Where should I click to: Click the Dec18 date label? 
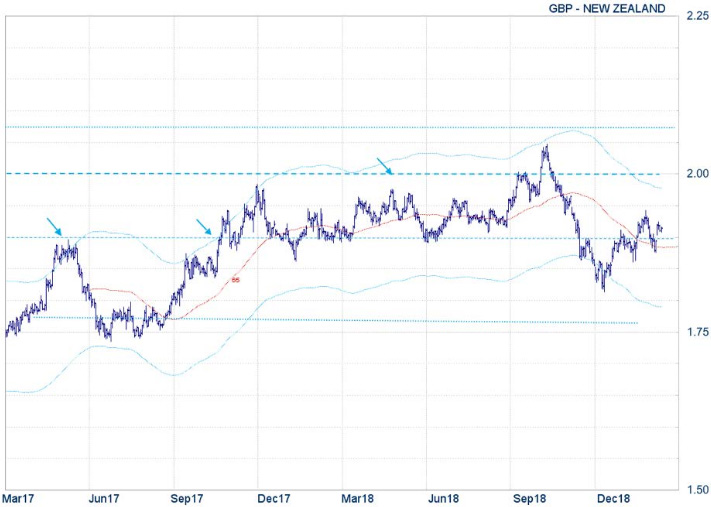pyautogui.click(x=613, y=497)
